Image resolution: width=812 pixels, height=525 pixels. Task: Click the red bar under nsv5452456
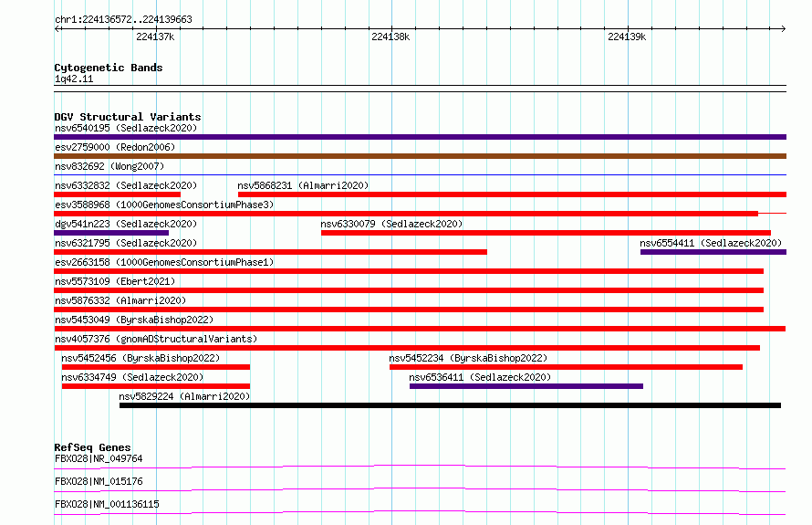pyautogui.click(x=156, y=367)
